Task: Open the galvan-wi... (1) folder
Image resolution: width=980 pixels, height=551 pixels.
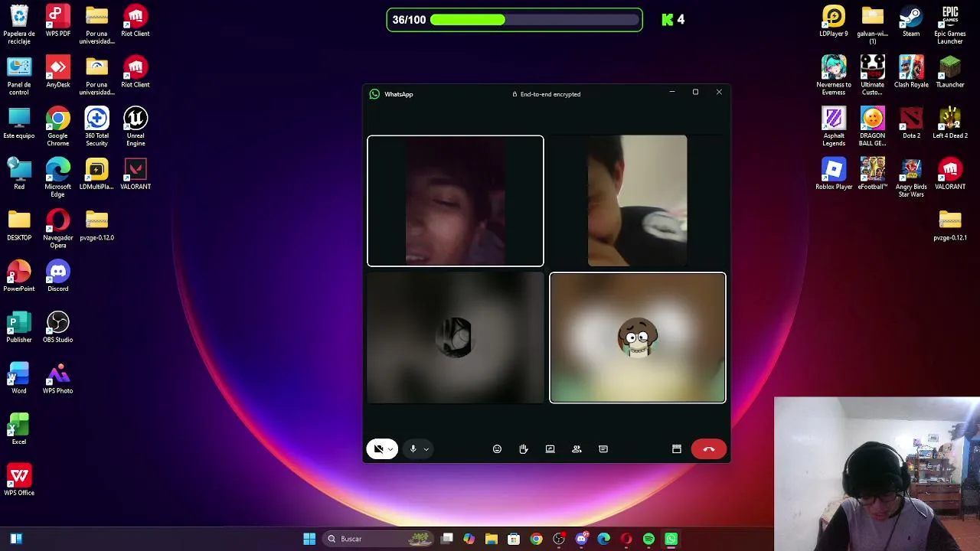Action: (x=873, y=24)
